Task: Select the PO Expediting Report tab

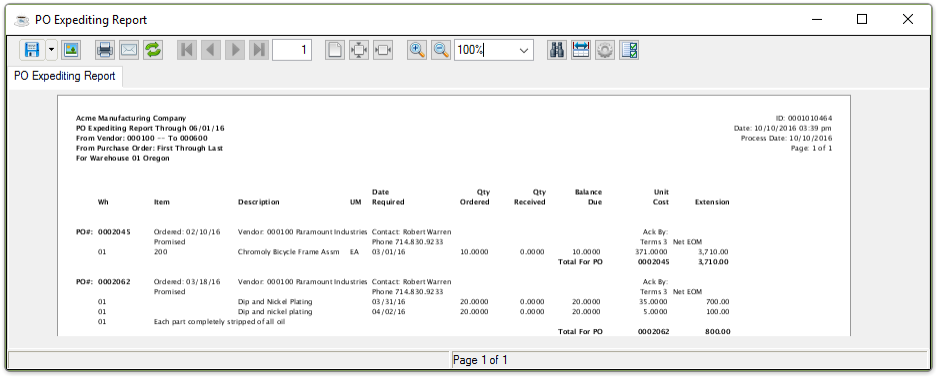Action: 65,76
